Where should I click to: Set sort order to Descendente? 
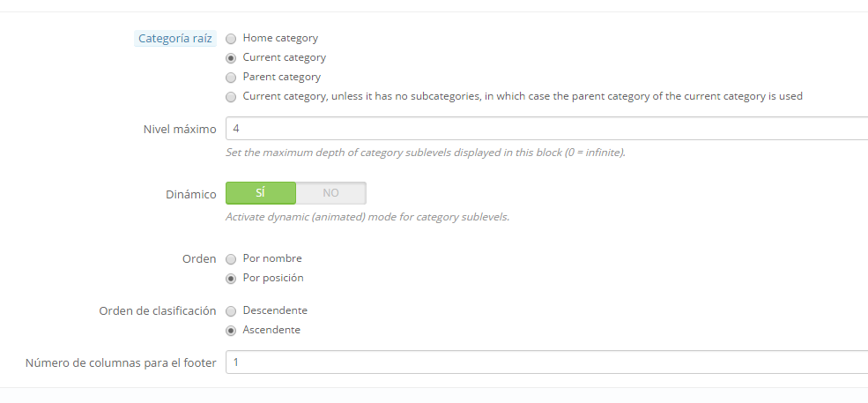pos(231,311)
